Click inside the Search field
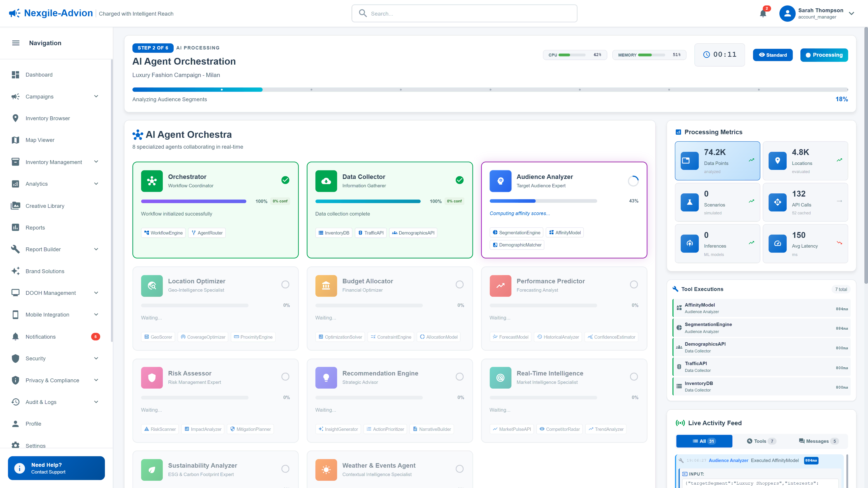The height and width of the screenshot is (488, 868). pyautogui.click(x=464, y=14)
